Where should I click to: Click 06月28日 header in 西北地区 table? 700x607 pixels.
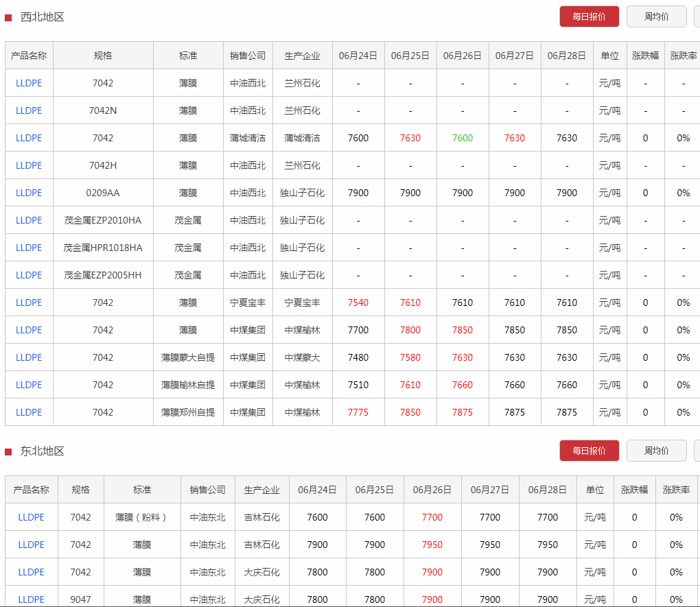coord(567,56)
